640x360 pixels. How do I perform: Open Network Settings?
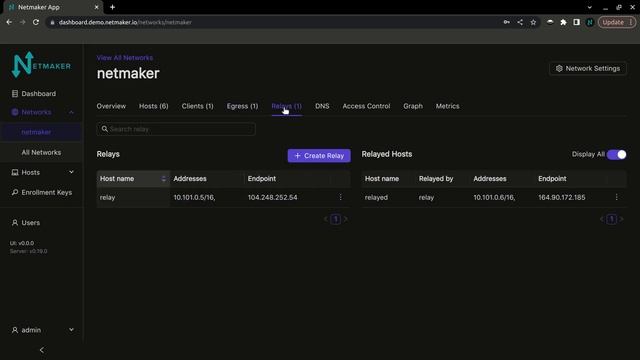[588, 69]
